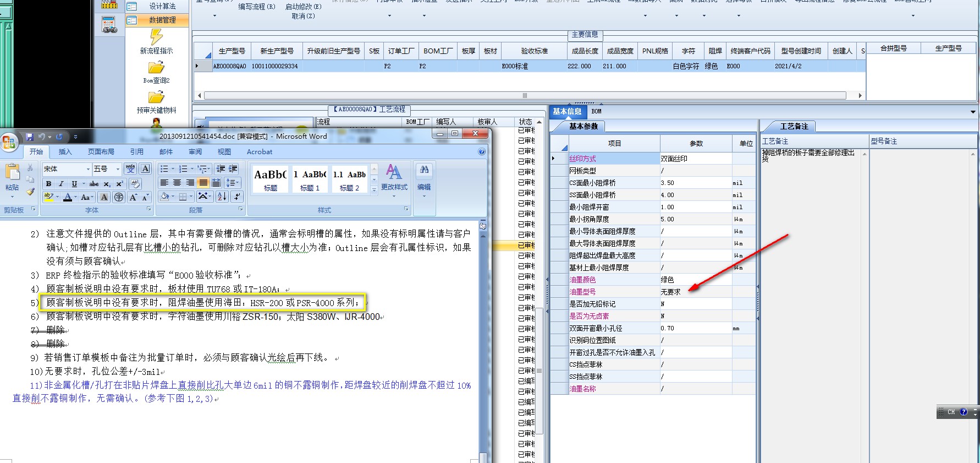The image size is (980, 463).
Task: Click the Bom查询2 folder icon
Action: tap(157, 68)
